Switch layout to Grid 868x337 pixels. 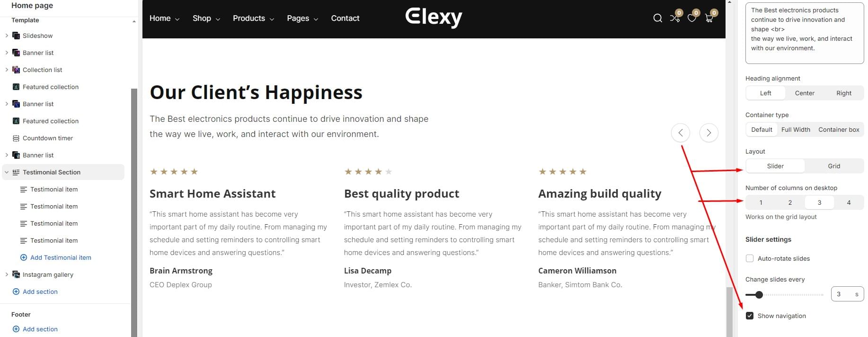(x=834, y=166)
